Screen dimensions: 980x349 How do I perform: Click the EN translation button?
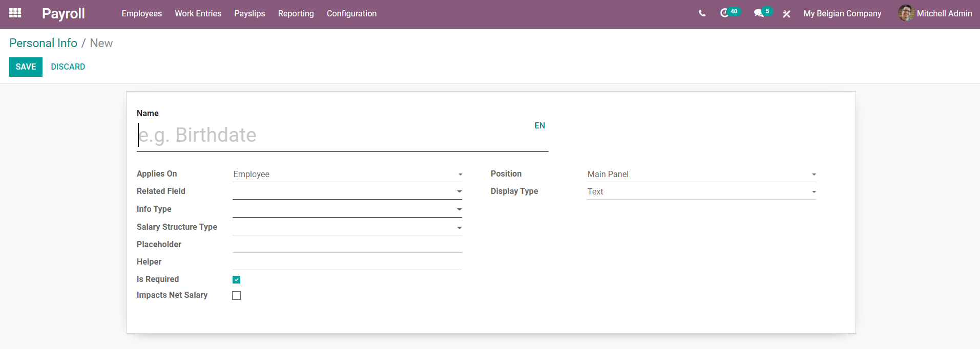(540, 126)
